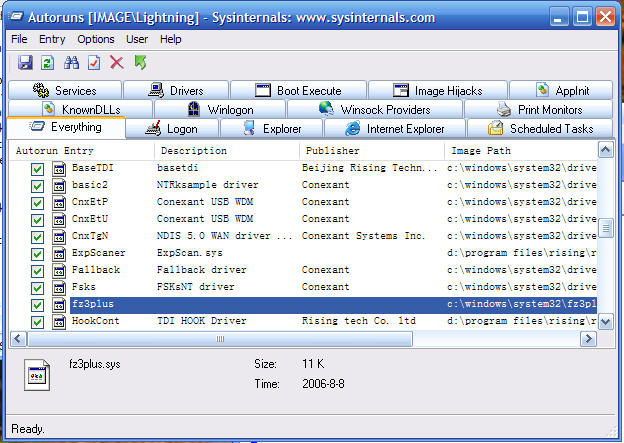Disable the fz3plus autorun checkbox
This screenshot has width=624, height=443.
(37, 305)
